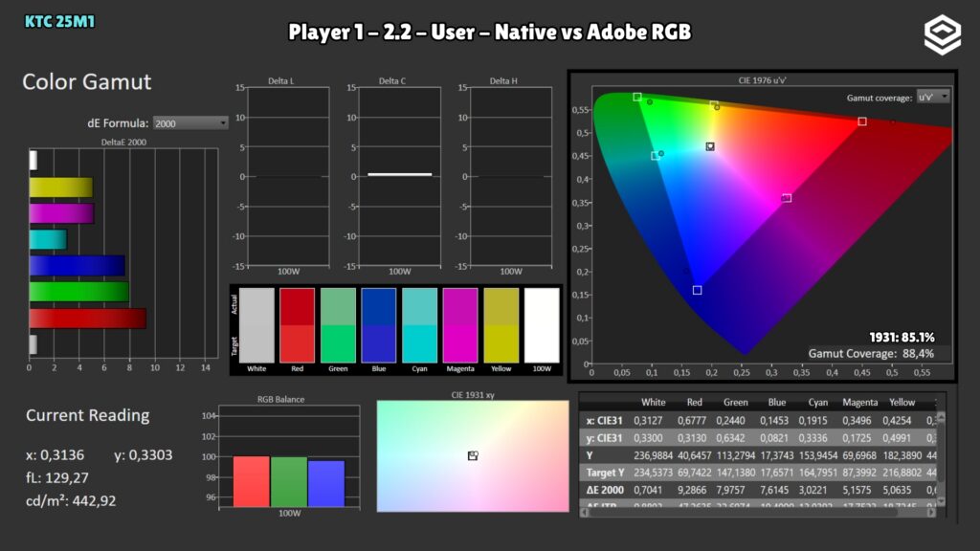Click the table's horizontal scroll right arrow
The image size is (980, 551).
tap(931, 513)
